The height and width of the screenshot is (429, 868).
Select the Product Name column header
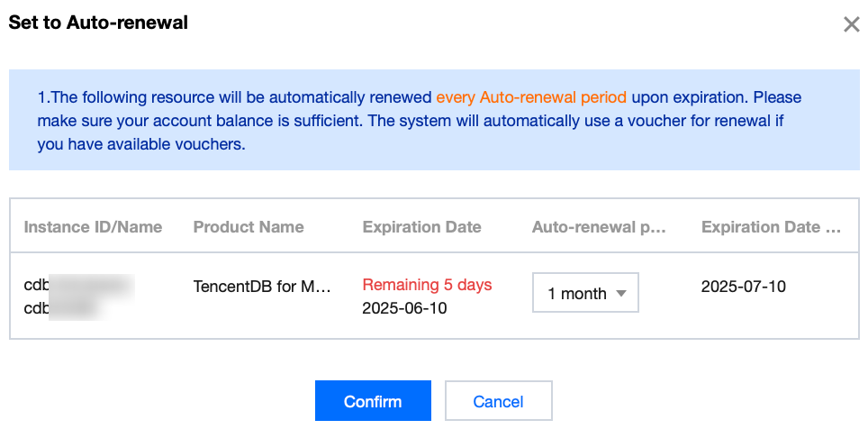coord(249,227)
